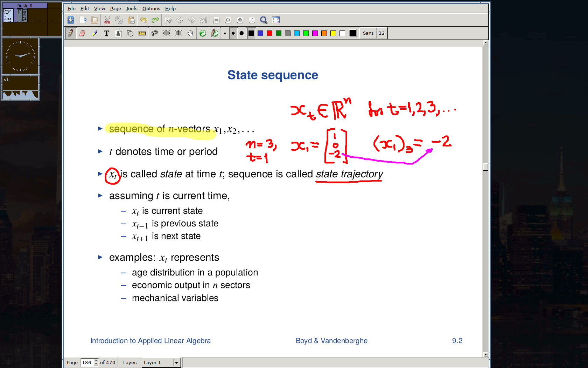Go to the next page

(191, 20)
